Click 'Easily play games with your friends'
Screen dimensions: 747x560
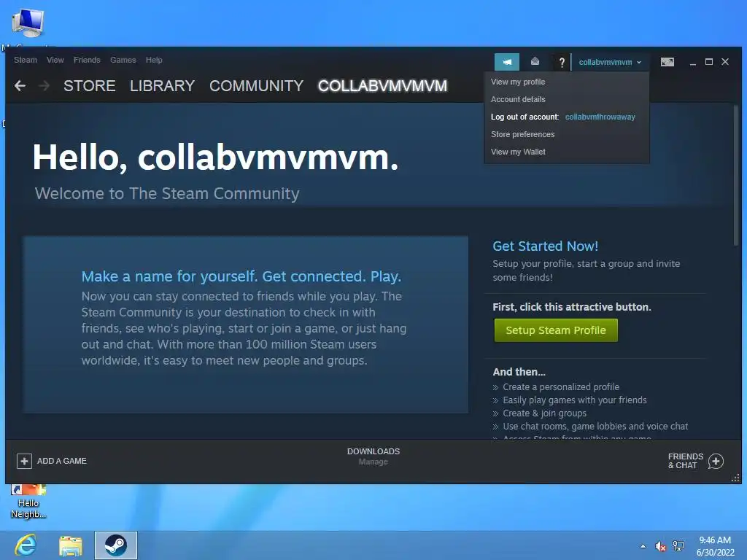[575, 400]
